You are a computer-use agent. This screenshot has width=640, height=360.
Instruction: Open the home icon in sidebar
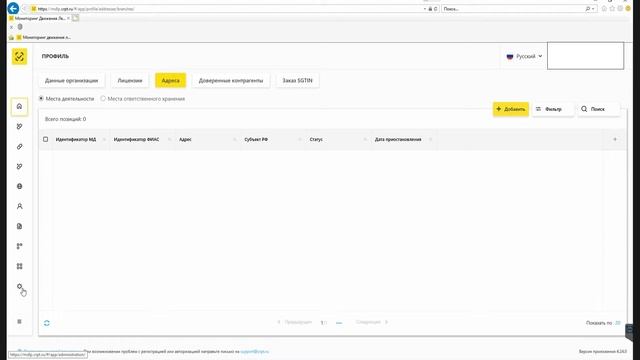[x=19, y=107]
